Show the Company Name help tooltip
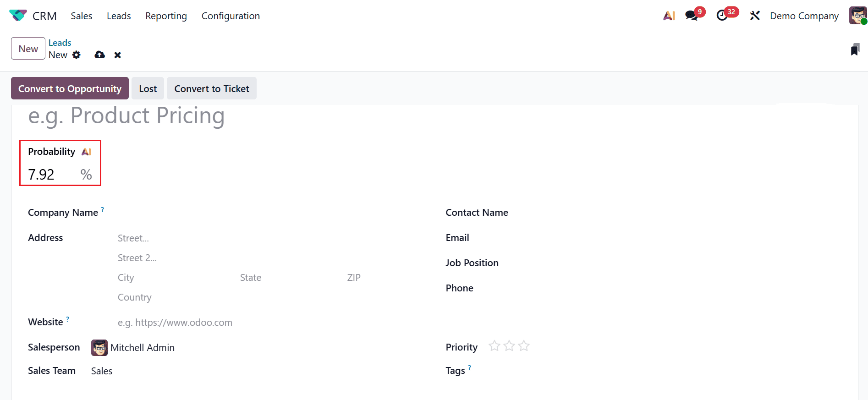 103,209
